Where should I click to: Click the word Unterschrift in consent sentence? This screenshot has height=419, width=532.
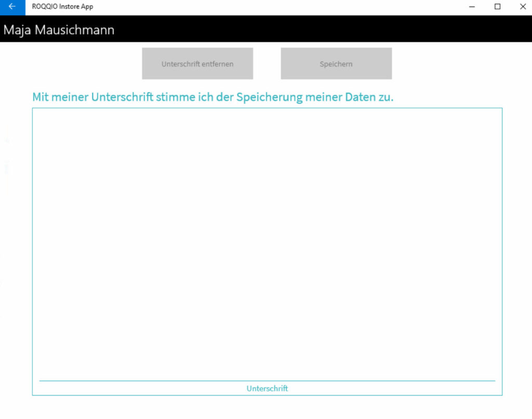click(x=122, y=97)
